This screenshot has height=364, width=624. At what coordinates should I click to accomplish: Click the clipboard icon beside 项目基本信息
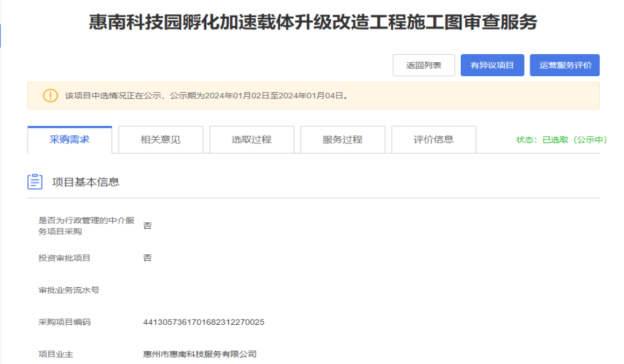click(x=35, y=182)
